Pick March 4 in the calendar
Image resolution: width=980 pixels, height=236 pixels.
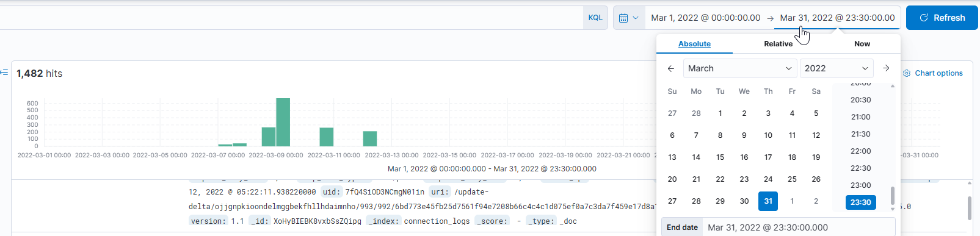(x=792, y=113)
